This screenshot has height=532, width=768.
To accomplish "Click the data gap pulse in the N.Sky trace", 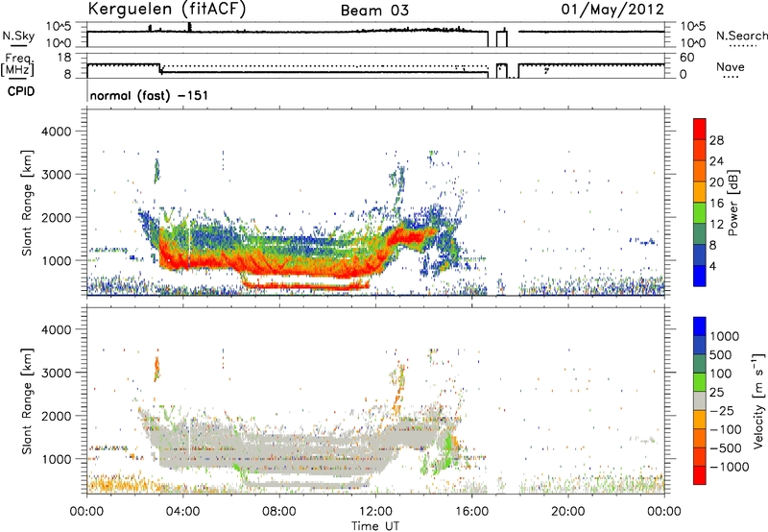I will [x=501, y=38].
